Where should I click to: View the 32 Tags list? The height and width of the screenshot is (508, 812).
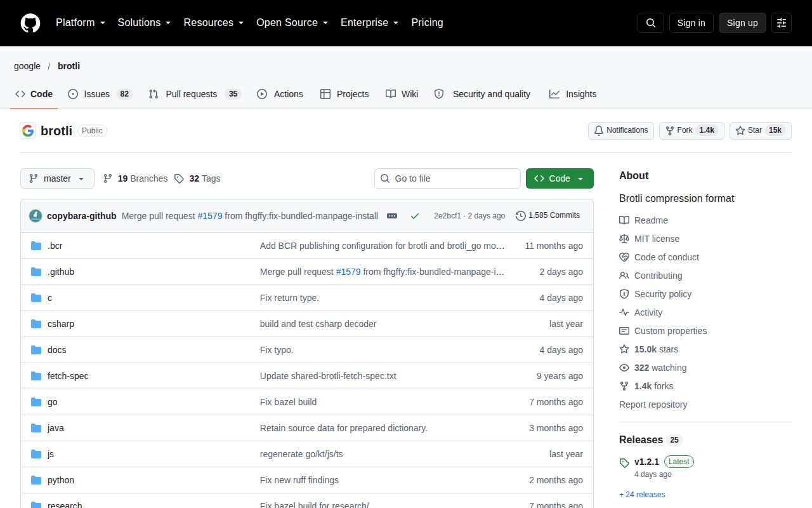point(197,178)
